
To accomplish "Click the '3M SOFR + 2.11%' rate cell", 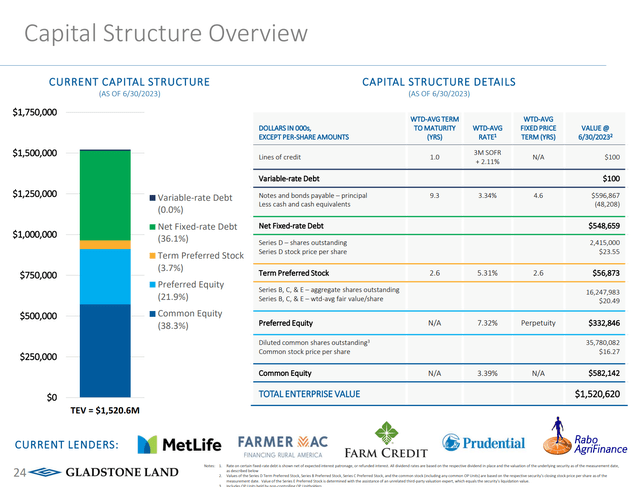I will pos(487,157).
